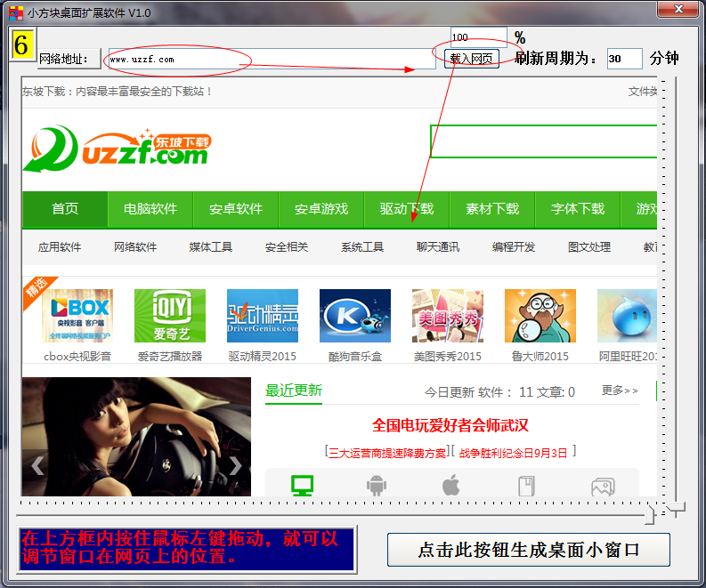Click the 更多>> link
Screen dimensions: 706x588
pyautogui.click(x=620, y=391)
